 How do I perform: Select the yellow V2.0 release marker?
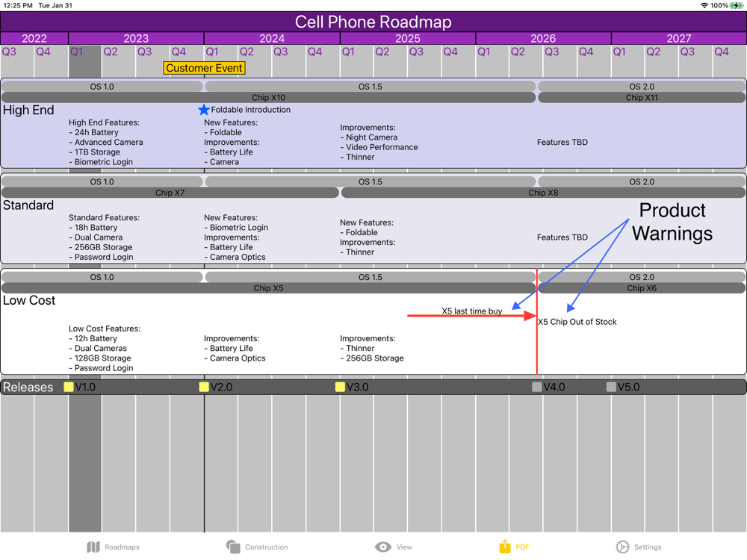[204, 387]
